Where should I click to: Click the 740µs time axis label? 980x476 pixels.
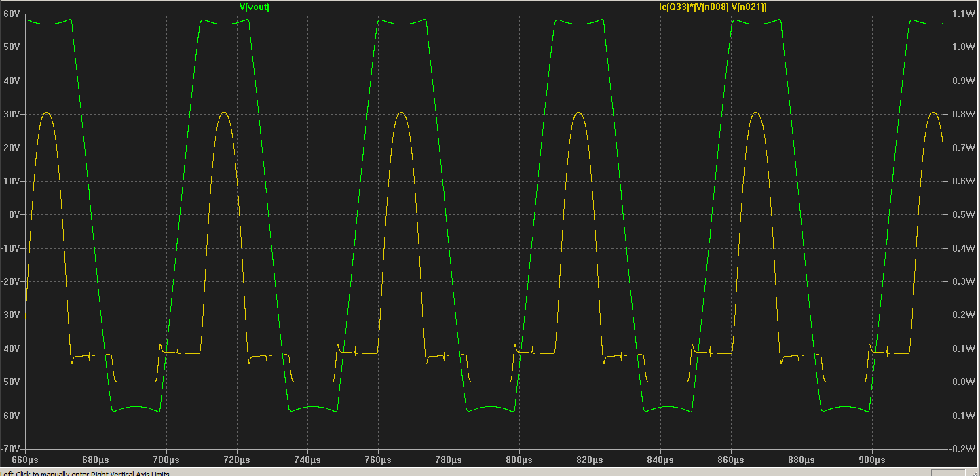(x=307, y=460)
